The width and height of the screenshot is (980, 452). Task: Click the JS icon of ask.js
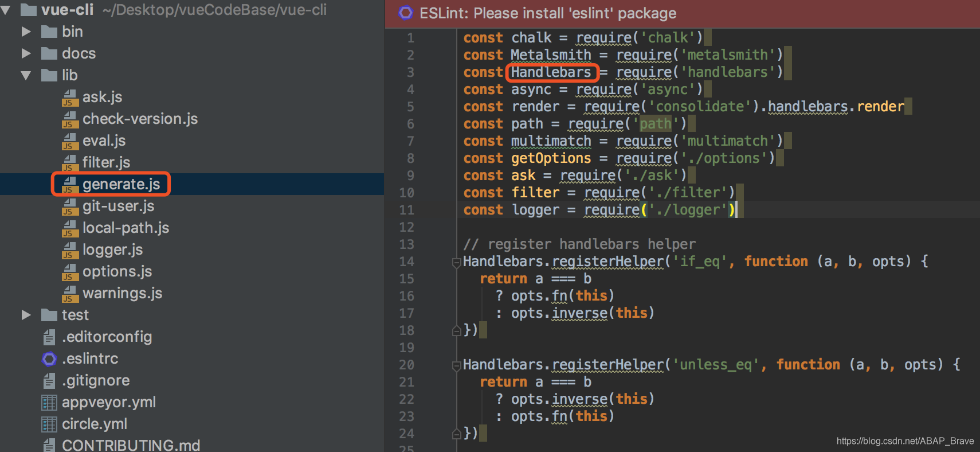click(x=70, y=98)
